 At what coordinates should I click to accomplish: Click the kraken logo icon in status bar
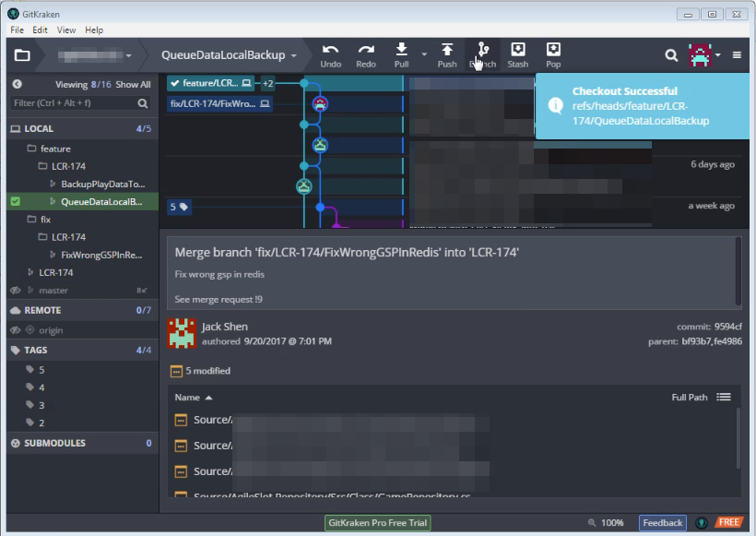pyautogui.click(x=702, y=522)
